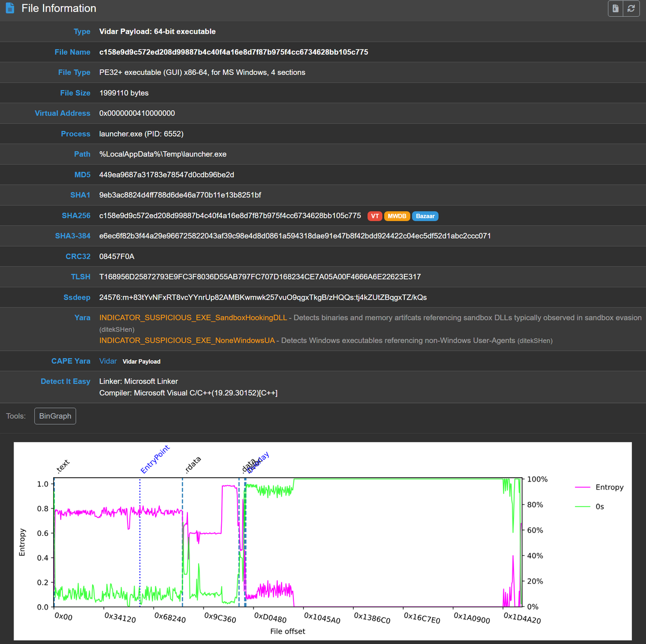Click the File Name hash value
The image size is (646, 644).
point(234,52)
